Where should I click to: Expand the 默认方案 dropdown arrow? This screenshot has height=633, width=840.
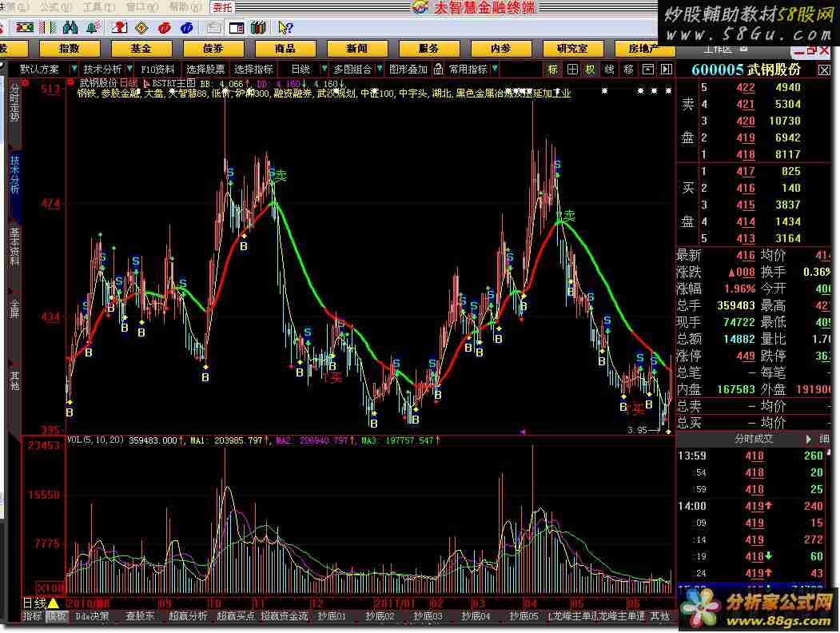pyautogui.click(x=74, y=69)
